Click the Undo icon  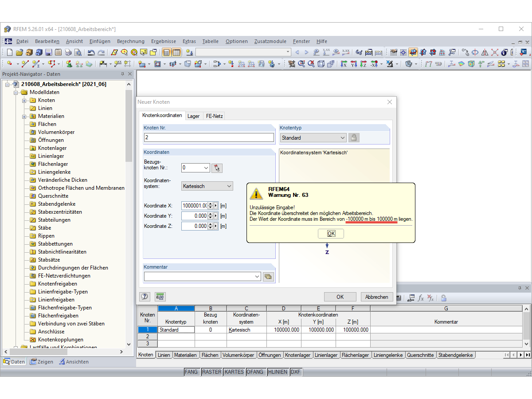tap(91, 52)
